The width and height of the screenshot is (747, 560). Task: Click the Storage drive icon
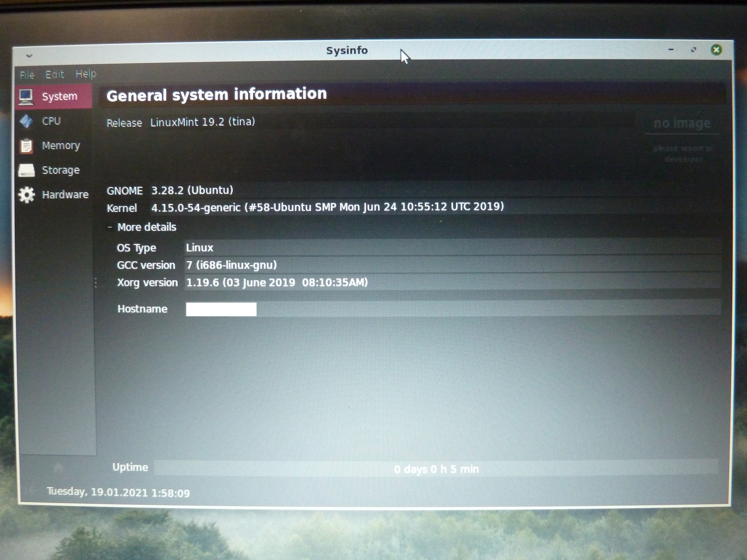click(26, 170)
